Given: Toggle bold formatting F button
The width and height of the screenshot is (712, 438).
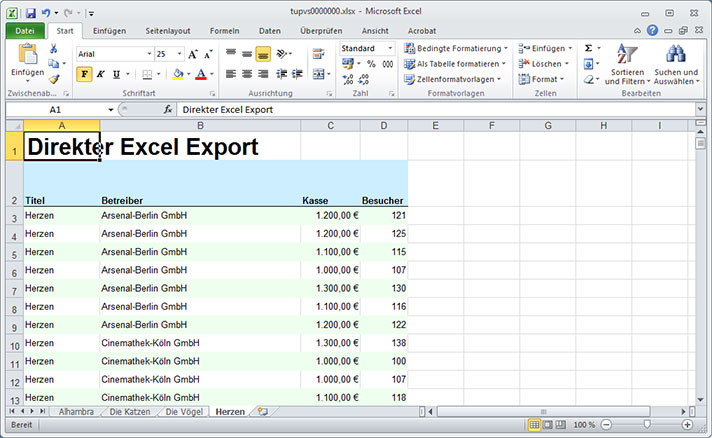Looking at the screenshot, I should 84,73.
